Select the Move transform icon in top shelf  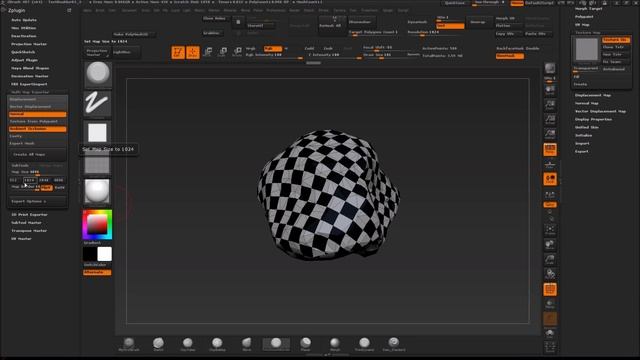tap(208, 52)
